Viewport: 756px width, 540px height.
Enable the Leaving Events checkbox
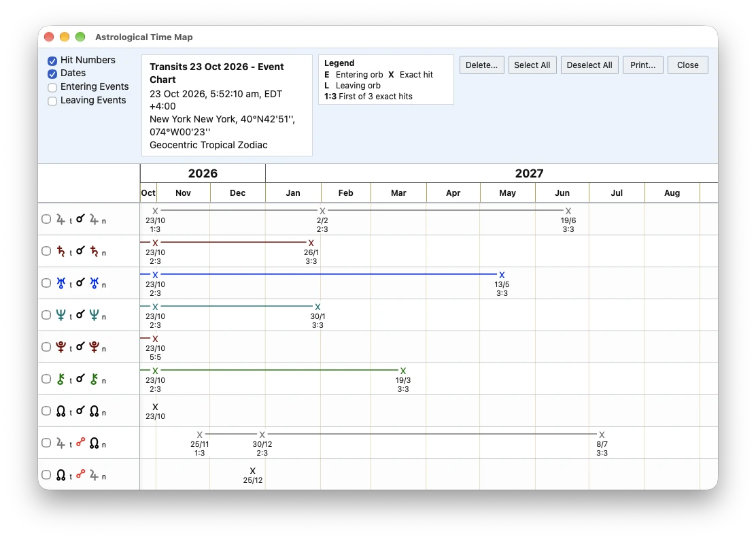tap(52, 101)
